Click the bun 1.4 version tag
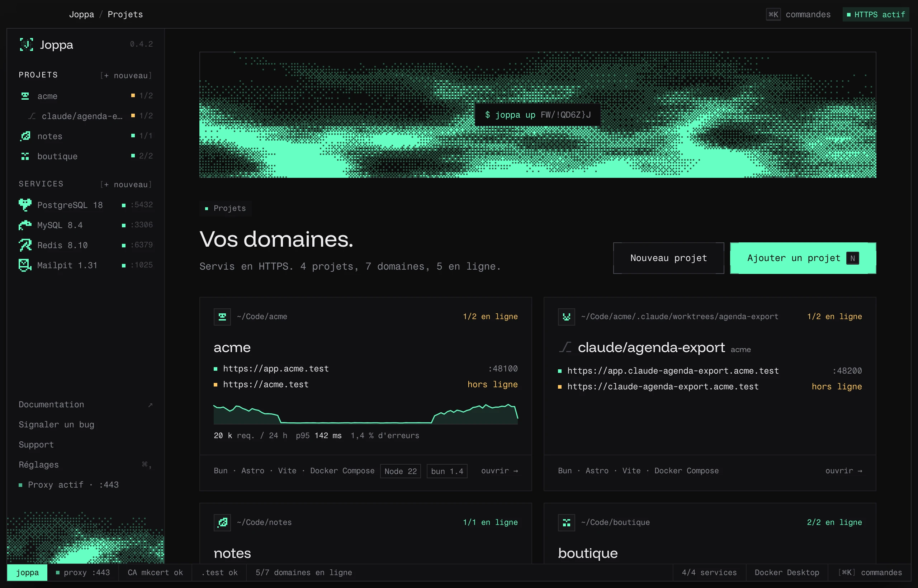The width and height of the screenshot is (918, 588). click(447, 471)
